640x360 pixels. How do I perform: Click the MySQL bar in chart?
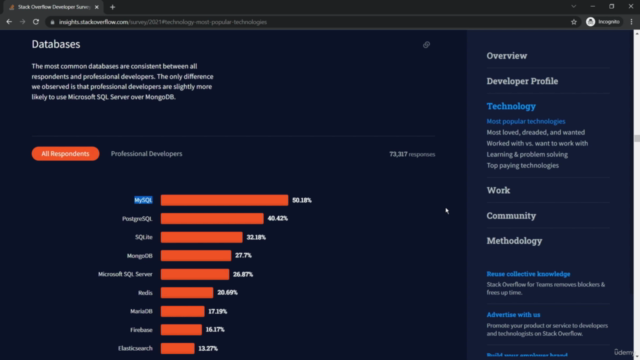click(224, 200)
